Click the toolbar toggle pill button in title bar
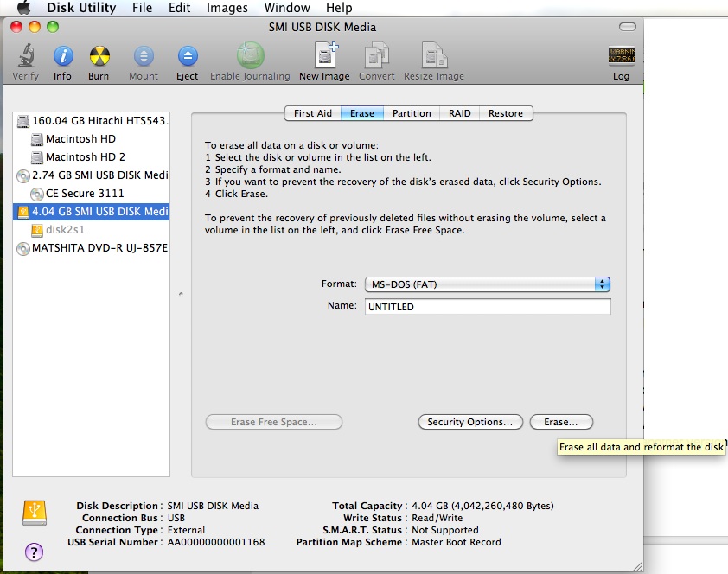 click(627, 27)
